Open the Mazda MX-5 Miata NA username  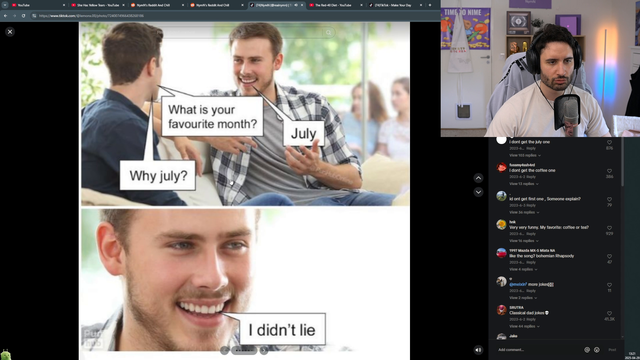(x=532, y=251)
